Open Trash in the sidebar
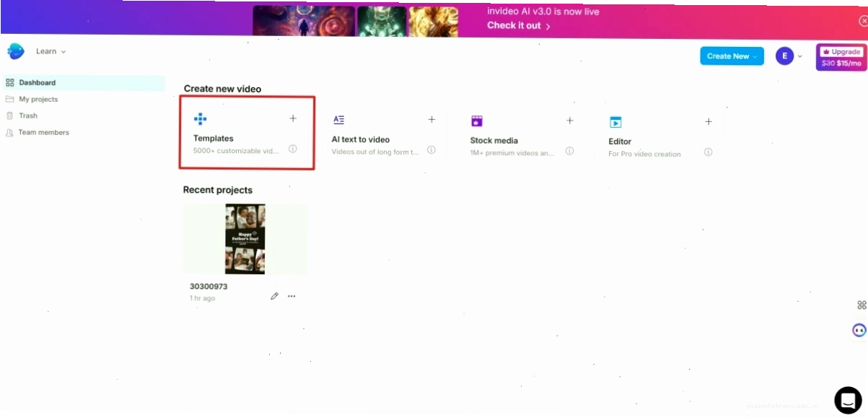Screen dimensions: 868x418 28,116
